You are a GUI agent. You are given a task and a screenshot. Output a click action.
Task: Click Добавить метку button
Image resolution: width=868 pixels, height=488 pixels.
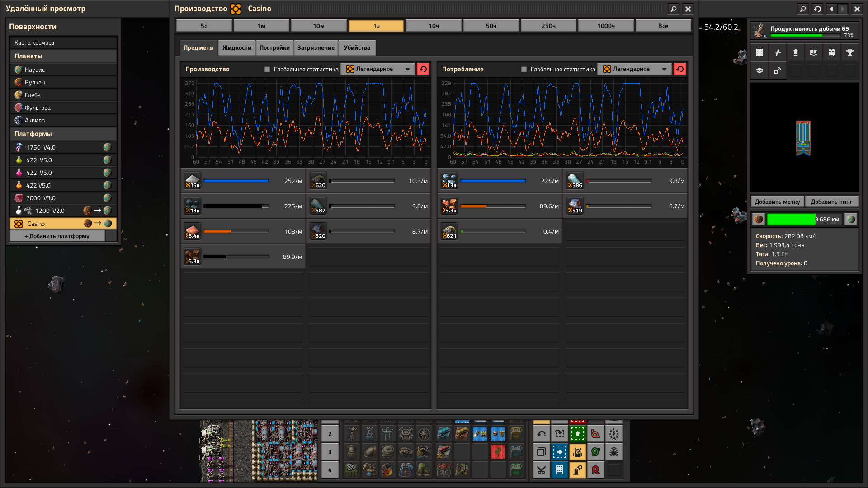(777, 202)
